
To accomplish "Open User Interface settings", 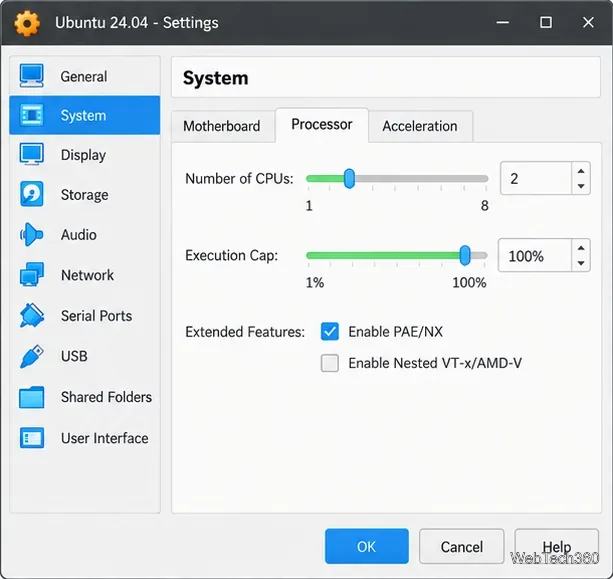I will pos(85,438).
